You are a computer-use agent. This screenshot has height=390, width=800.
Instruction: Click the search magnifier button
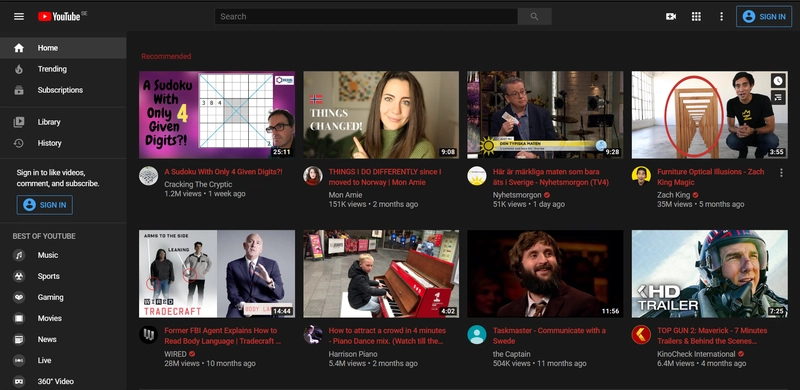point(534,16)
